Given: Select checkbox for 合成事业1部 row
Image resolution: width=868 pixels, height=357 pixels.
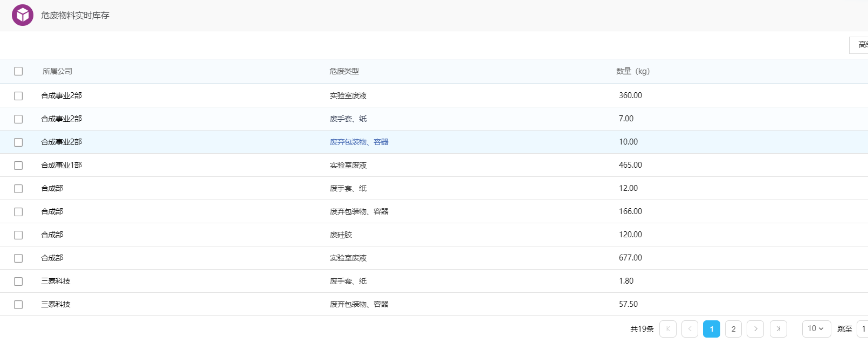Looking at the screenshot, I should pyautogui.click(x=18, y=166).
